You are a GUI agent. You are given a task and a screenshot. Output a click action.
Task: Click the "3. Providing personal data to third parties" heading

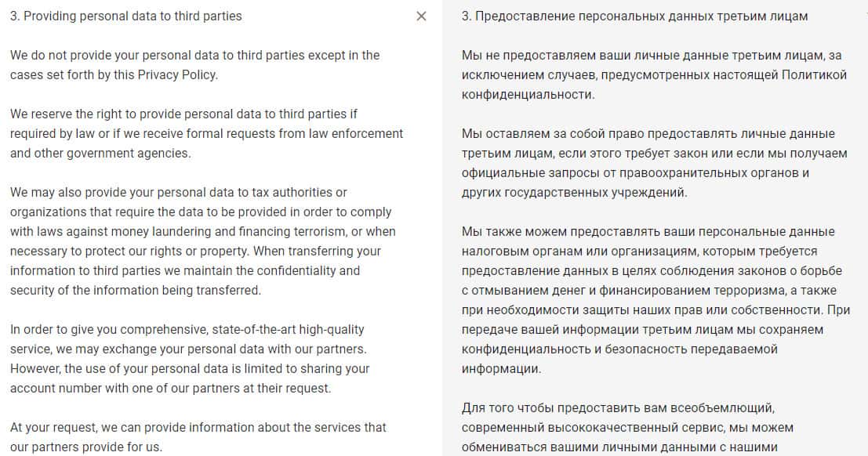point(126,16)
